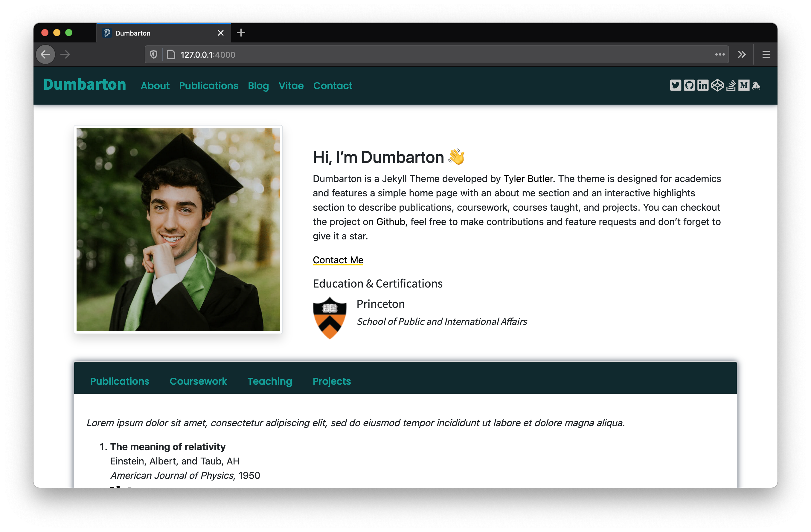The height and width of the screenshot is (532, 811).
Task: Click the Contact Me link
Action: 338,259
